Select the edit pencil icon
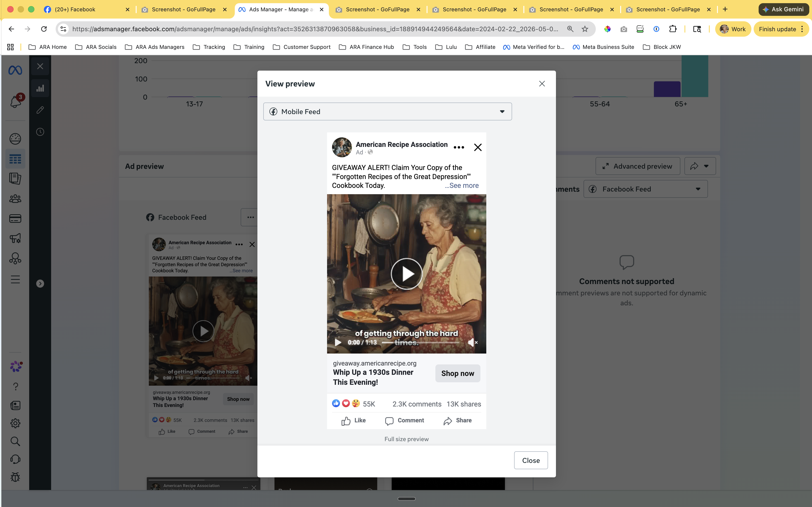 pos(40,110)
